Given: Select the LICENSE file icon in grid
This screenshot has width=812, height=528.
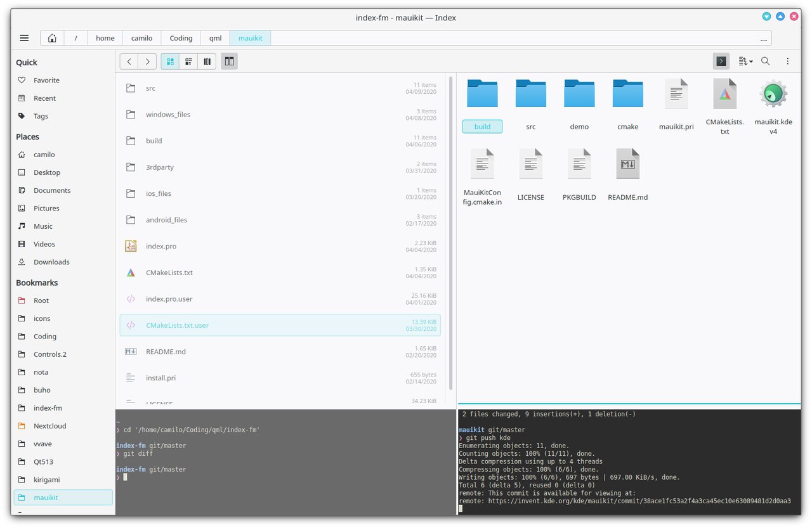Looking at the screenshot, I should (x=531, y=164).
